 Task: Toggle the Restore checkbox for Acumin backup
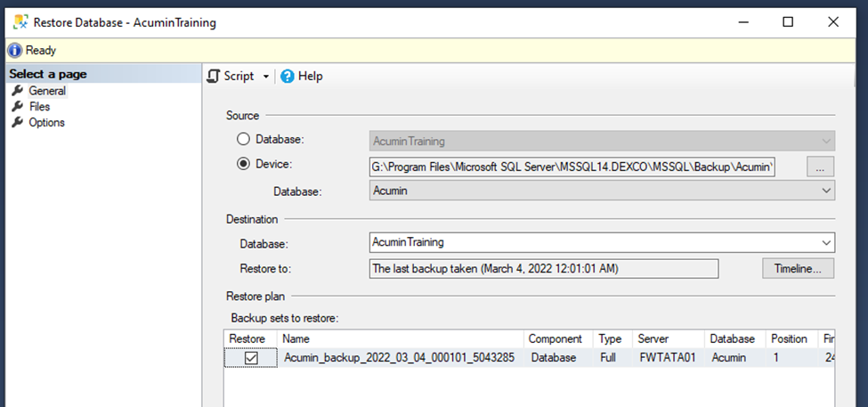pos(251,358)
